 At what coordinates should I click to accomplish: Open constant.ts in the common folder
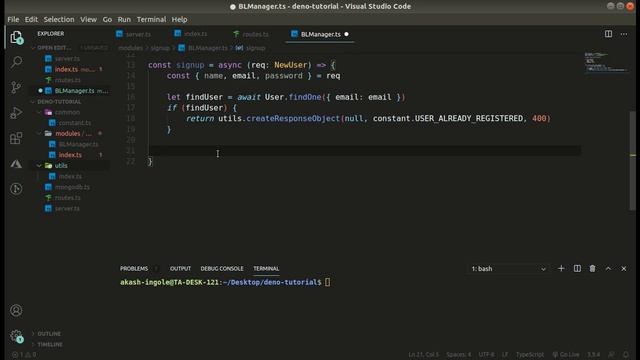pos(74,123)
